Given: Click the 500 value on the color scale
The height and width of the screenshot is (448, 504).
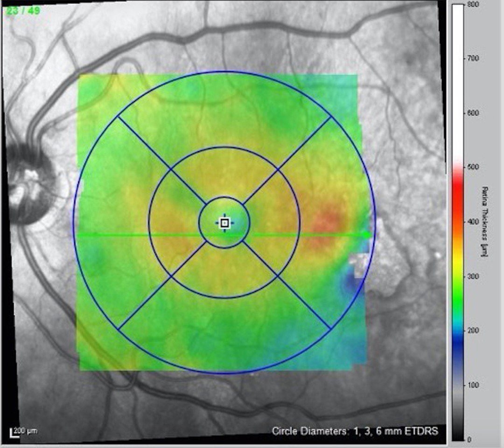Looking at the screenshot, I should coord(474,167).
